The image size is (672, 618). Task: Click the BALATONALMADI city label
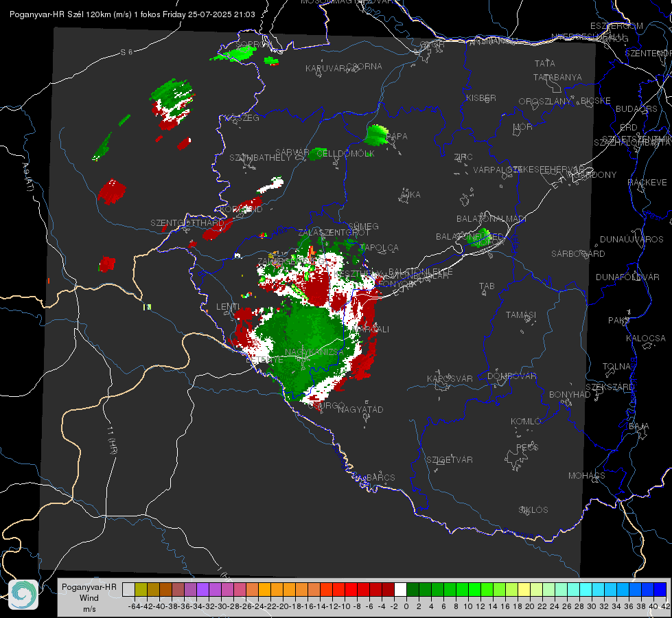491,219
